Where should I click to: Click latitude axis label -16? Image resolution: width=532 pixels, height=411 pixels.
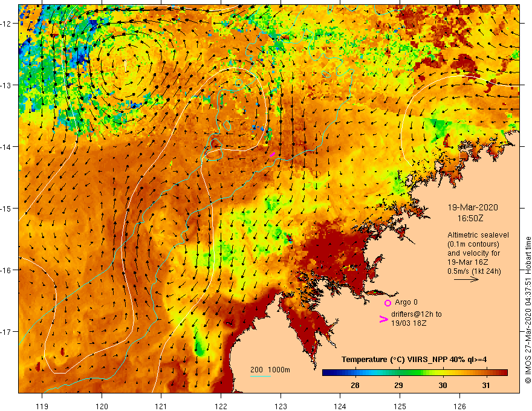click(x=6, y=270)
